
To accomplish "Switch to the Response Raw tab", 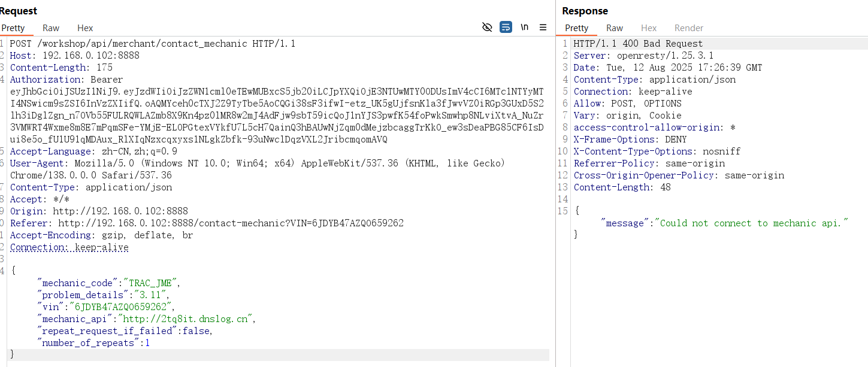I will pos(615,28).
